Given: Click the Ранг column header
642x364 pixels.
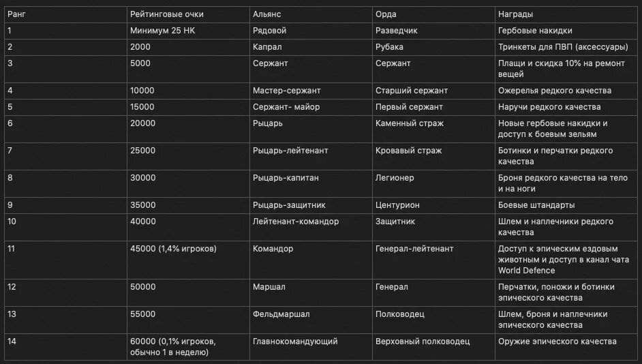Looking at the screenshot, I should pyautogui.click(x=65, y=14).
